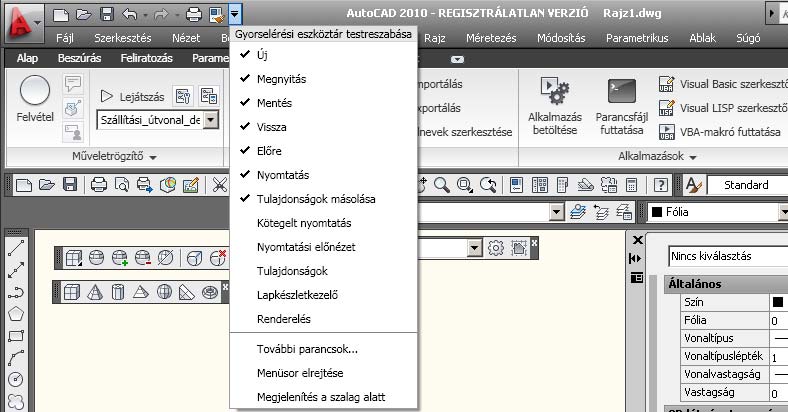This screenshot has width=788, height=412.
Task: Click Match Properties icon in quick access toolbar
Action: [x=216, y=14]
